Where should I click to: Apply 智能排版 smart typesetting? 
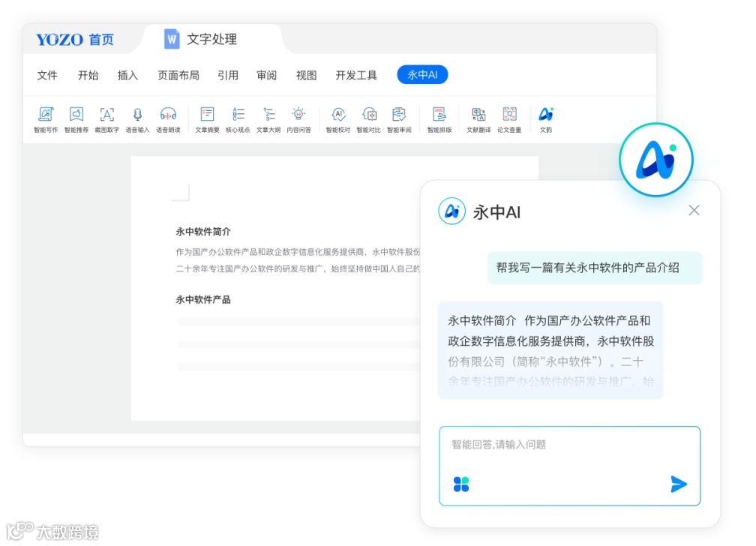coord(439,119)
